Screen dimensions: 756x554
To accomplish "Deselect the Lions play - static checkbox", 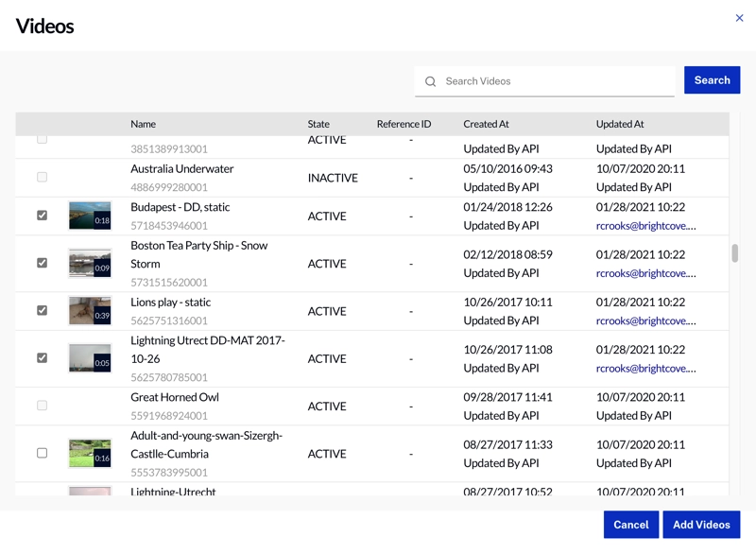I will (42, 310).
